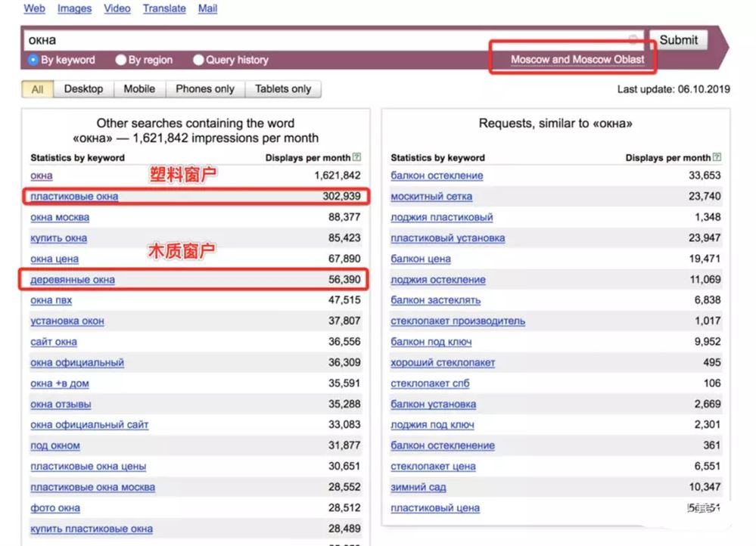Switch to the Phones only tab
756x546 pixels.
coord(205,89)
